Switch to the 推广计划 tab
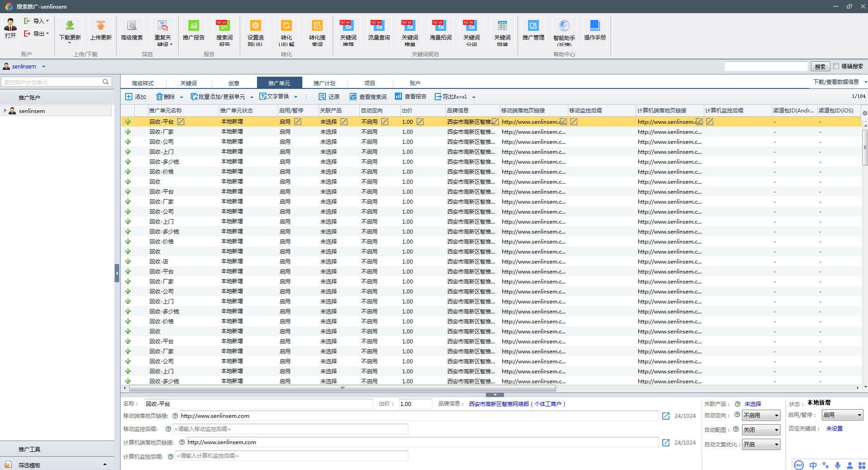Viewport: 868px width, 470px height. [x=324, y=83]
